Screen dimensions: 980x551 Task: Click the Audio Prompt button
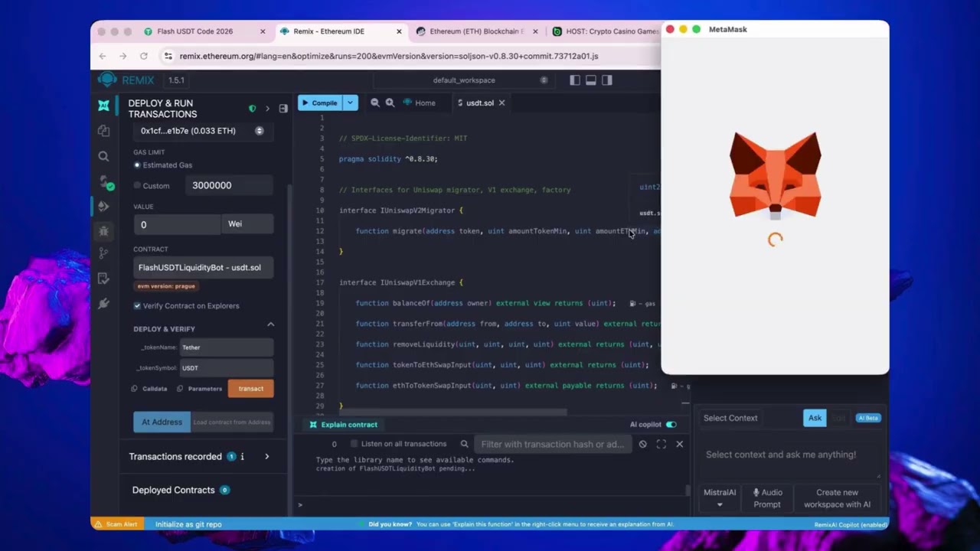pyautogui.click(x=767, y=498)
